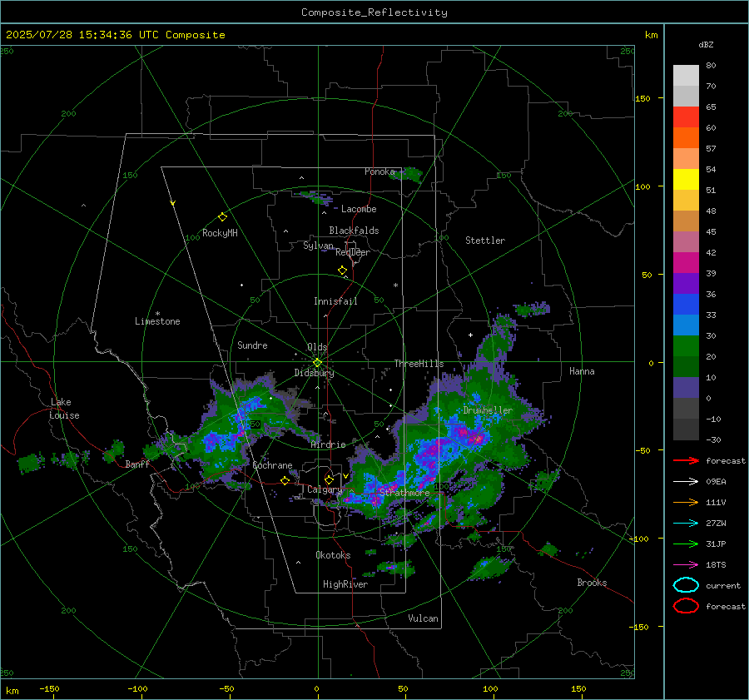Screen dimensions: 749x700
Task: Click the Innisfail city label
Action: point(335,301)
